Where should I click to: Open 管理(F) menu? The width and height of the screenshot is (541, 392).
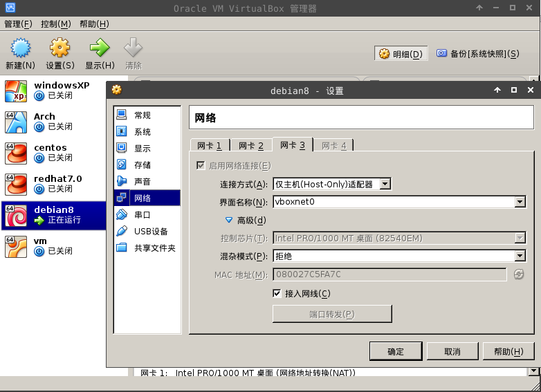pos(18,24)
